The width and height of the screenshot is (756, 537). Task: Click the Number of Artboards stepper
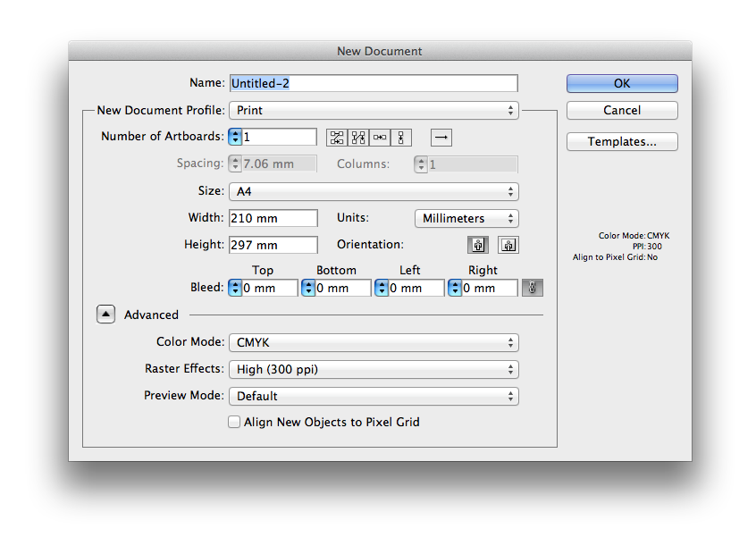236,137
